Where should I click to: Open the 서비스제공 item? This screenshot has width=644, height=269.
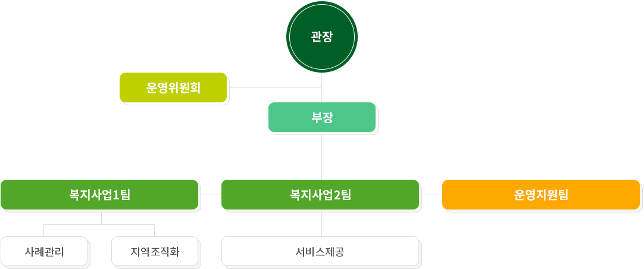pyautogui.click(x=320, y=251)
